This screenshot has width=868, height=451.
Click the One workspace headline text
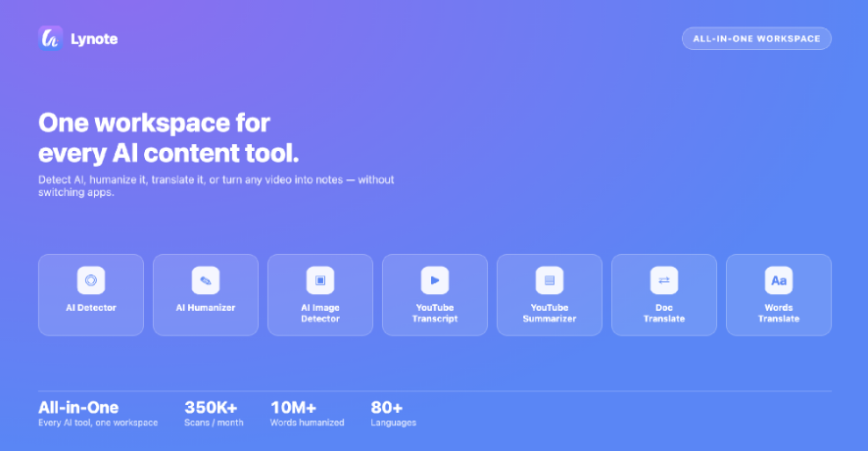pos(169,137)
